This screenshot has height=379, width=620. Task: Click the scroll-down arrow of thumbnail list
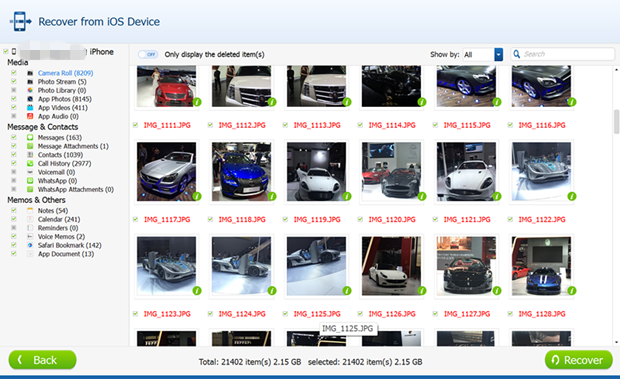click(616, 342)
